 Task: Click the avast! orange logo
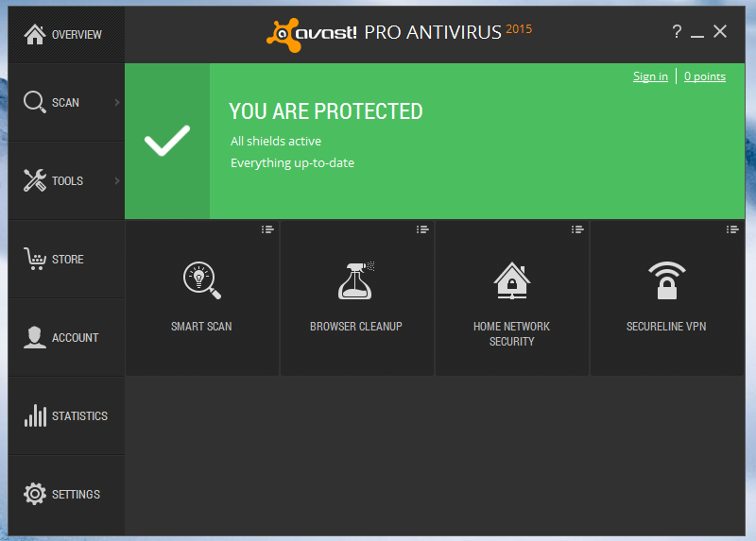coord(284,35)
